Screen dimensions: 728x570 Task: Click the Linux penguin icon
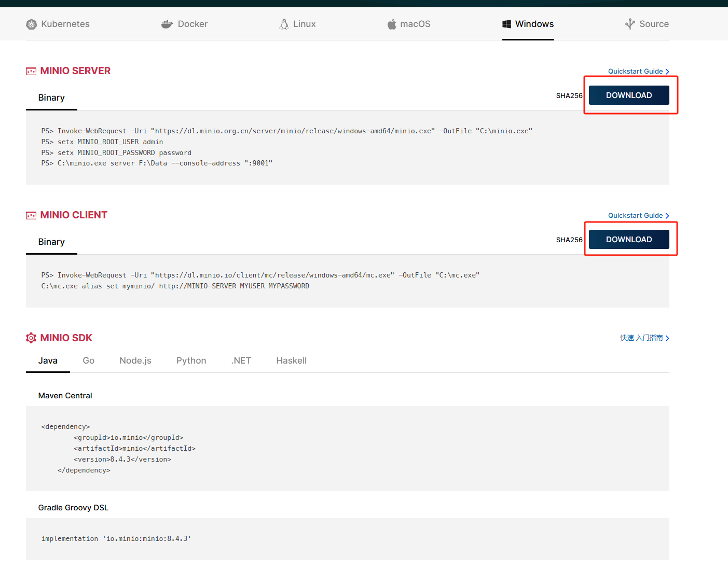coord(284,24)
